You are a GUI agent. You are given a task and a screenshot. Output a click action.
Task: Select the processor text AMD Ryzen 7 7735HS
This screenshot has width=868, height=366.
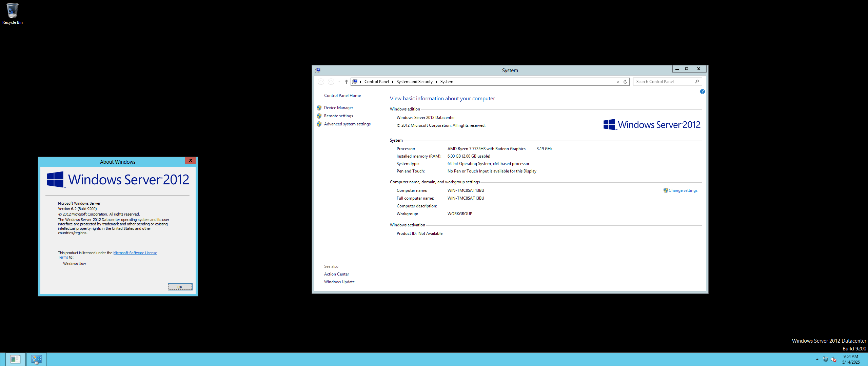click(x=486, y=149)
